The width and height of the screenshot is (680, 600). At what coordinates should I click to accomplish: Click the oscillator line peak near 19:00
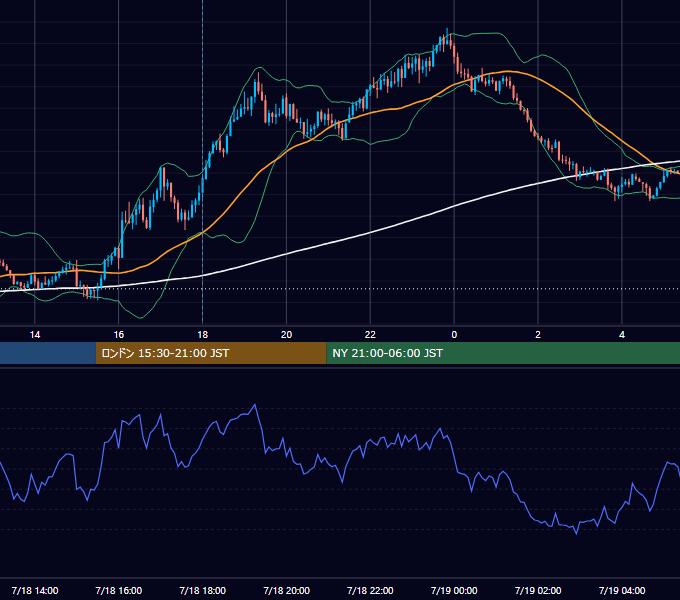click(255, 405)
